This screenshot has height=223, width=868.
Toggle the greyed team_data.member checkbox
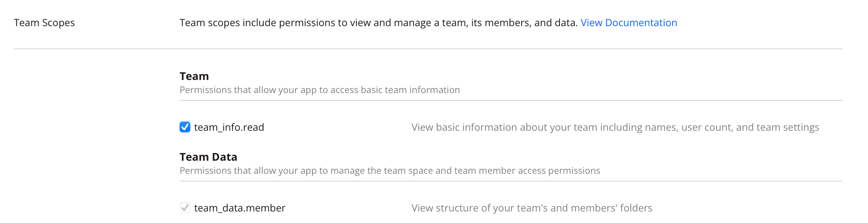(185, 208)
